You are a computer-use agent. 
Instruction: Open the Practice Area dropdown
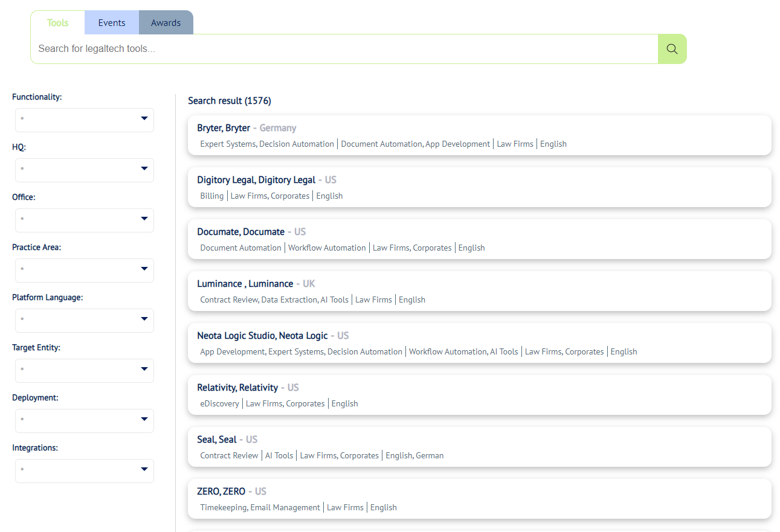pyautogui.click(x=85, y=271)
